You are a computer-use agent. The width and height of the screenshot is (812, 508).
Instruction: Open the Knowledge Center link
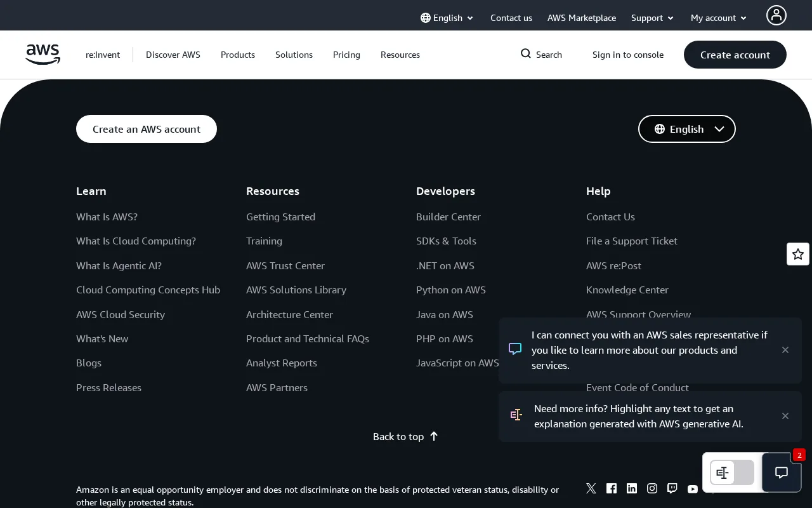[627, 290]
